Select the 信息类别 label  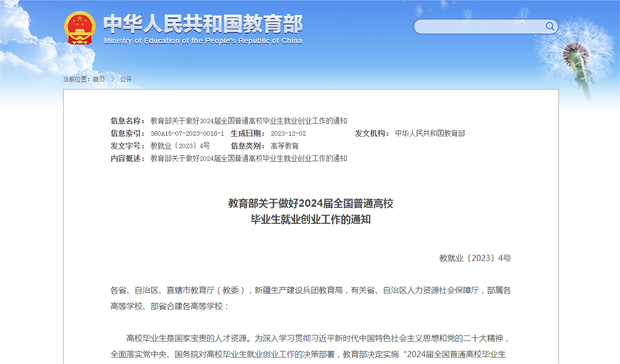248,146
